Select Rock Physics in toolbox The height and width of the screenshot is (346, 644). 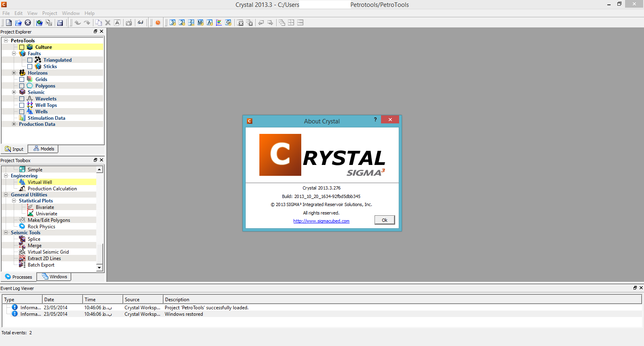(41, 227)
